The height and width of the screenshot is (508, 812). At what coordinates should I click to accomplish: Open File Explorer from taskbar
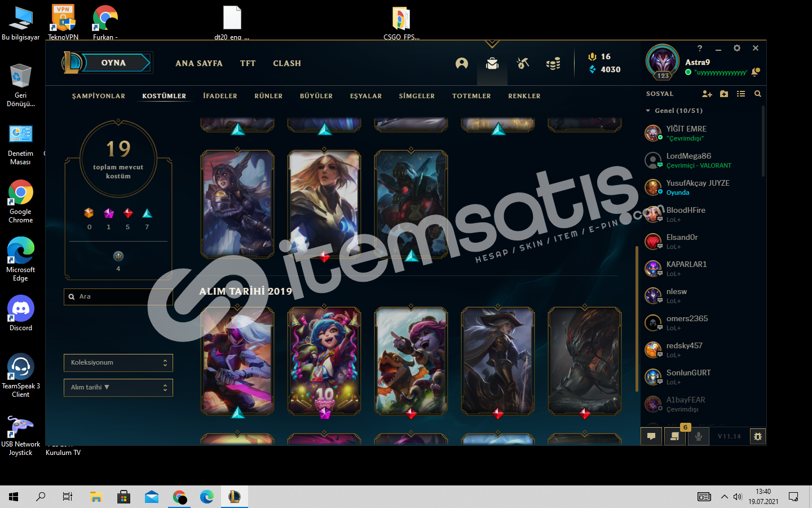coord(96,497)
